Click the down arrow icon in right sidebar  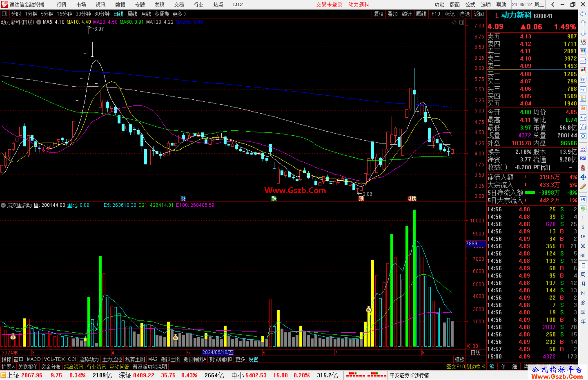pos(583,33)
